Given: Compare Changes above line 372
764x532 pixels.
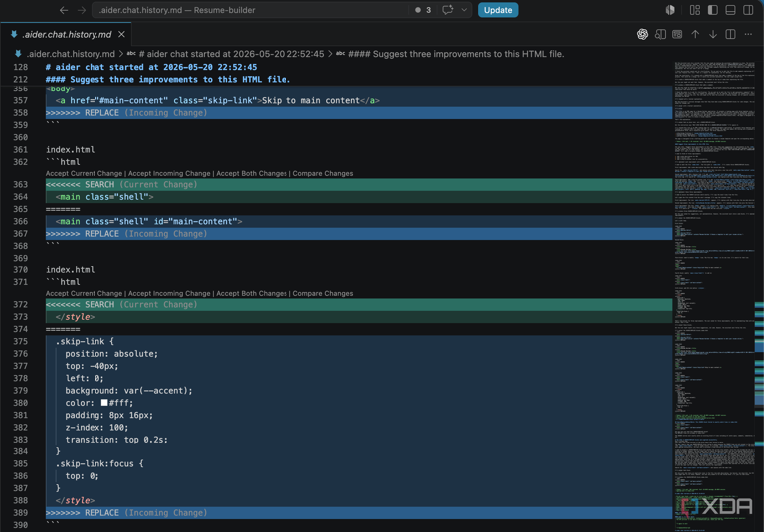Looking at the screenshot, I should point(323,293).
